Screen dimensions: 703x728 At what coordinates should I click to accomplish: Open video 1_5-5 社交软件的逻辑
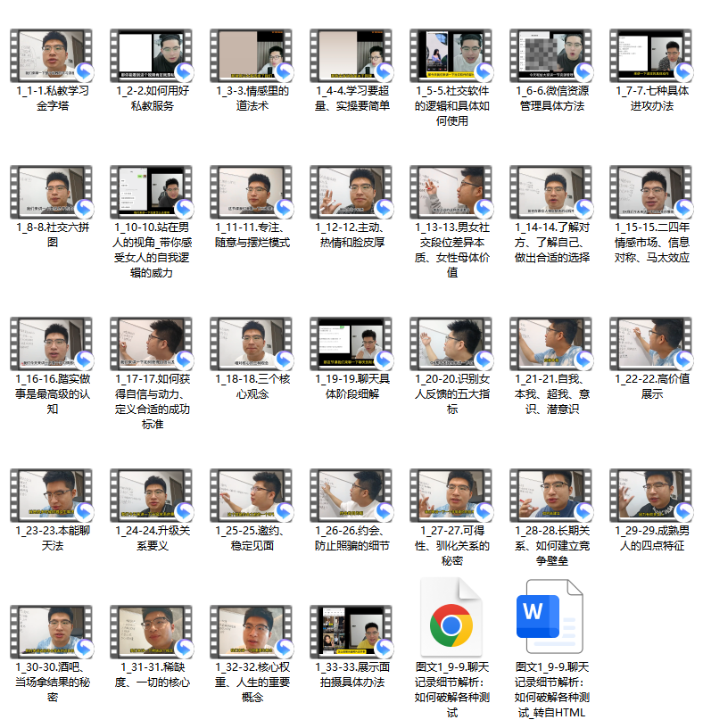click(x=451, y=54)
